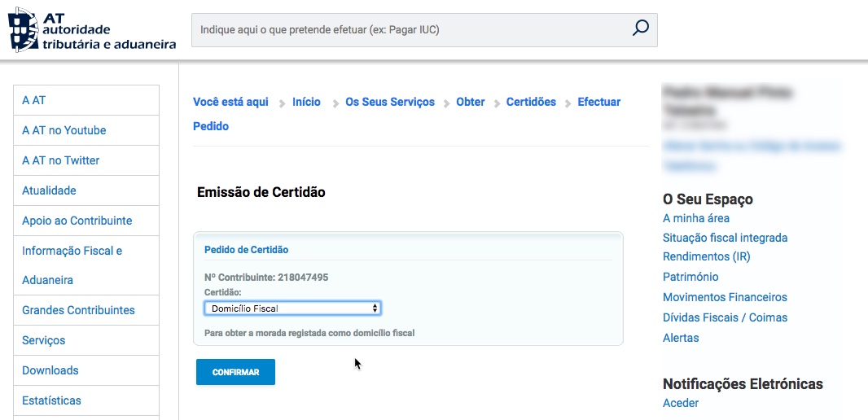
Task: View Rendimentos (IR) link
Action: pos(707,256)
